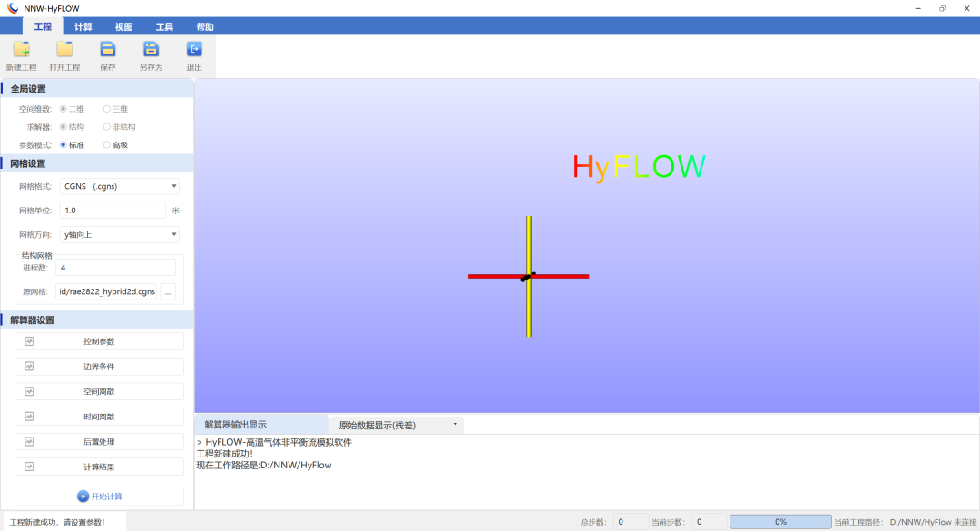Click the 网格设置 section header

click(97, 163)
